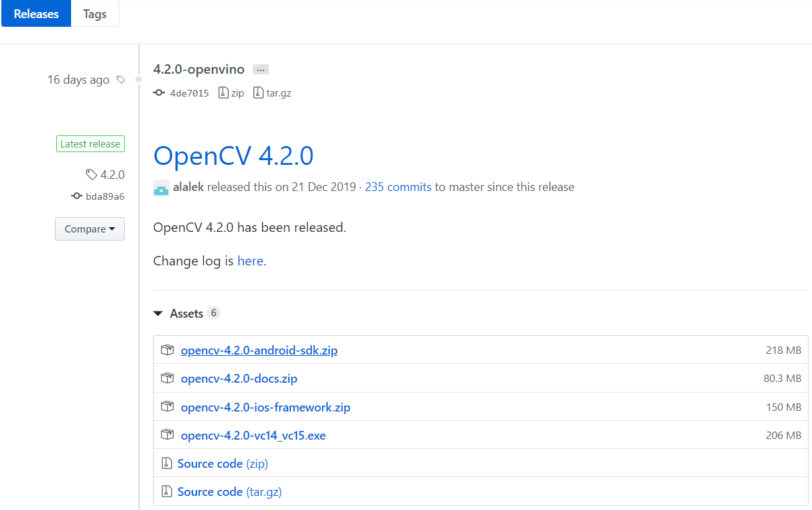View the 235 commits since release
The height and width of the screenshot is (510, 812).
[398, 188]
